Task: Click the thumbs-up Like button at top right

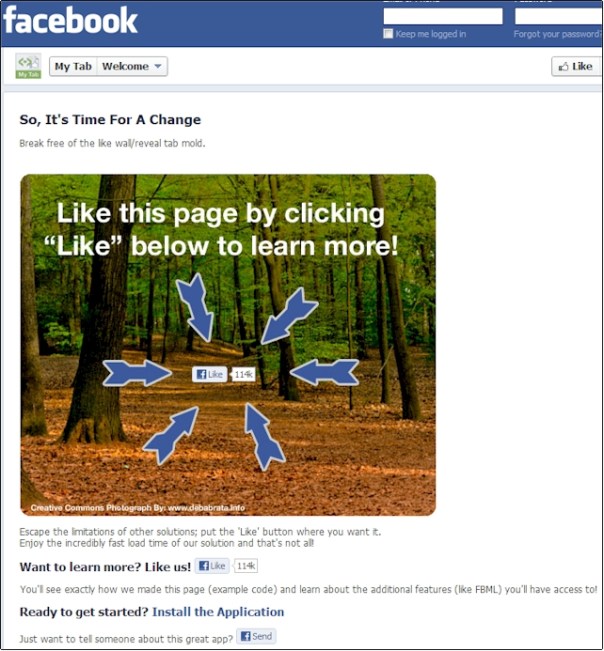Action: click(576, 66)
